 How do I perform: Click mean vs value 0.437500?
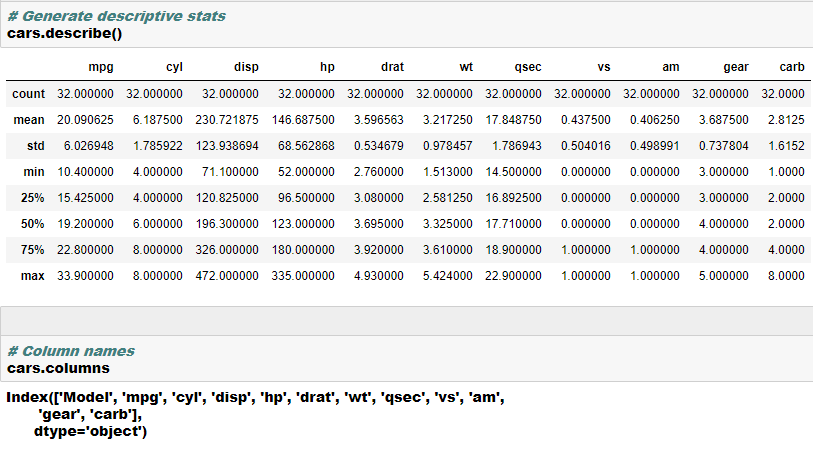(586, 120)
